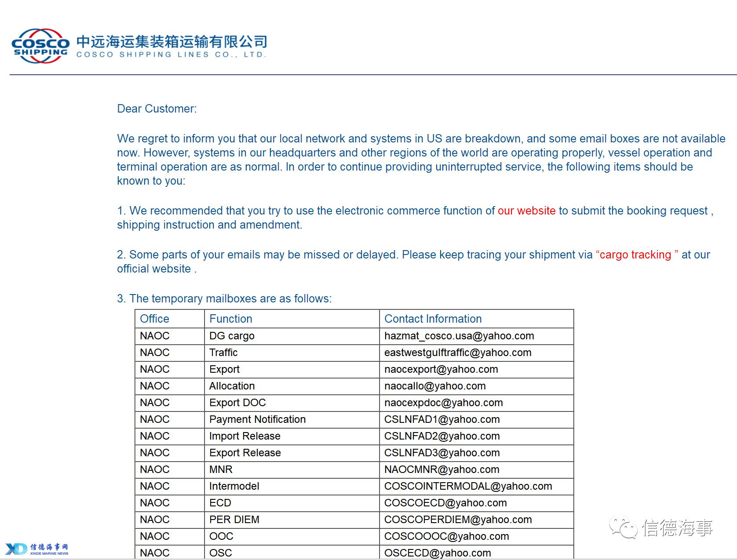Select email CSLNFAD2@yahoo.com
The height and width of the screenshot is (560, 737).
tap(442, 436)
